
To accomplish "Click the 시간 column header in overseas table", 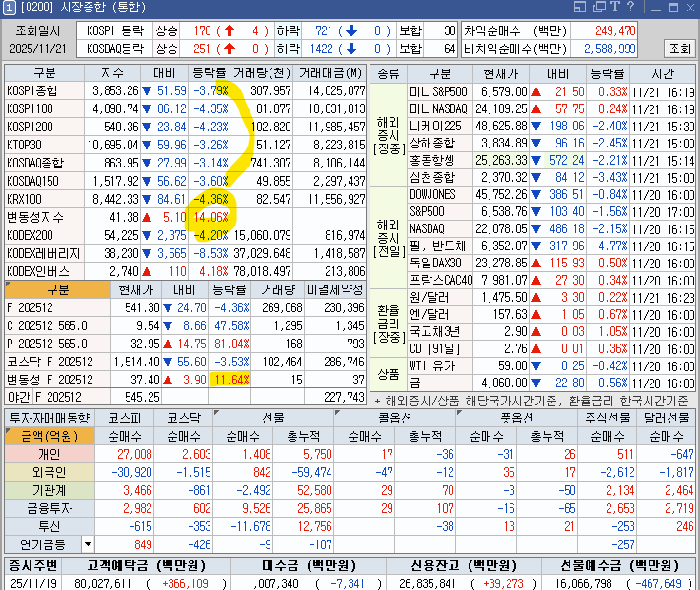I will (x=663, y=73).
